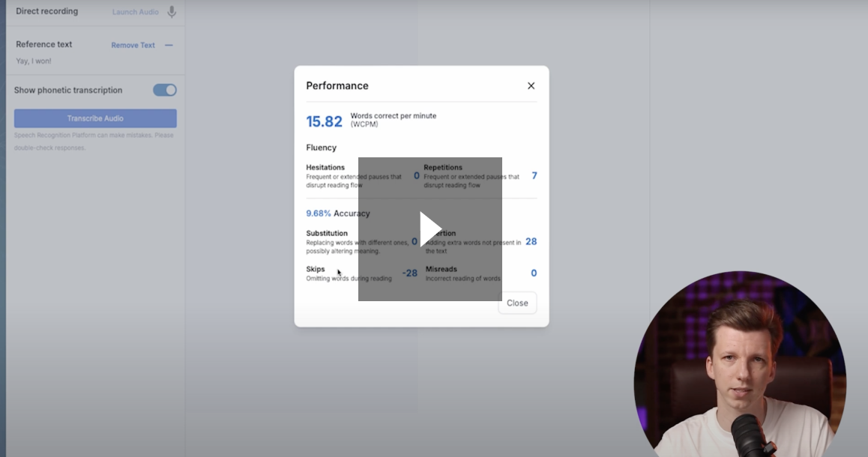Click Remove Text in the Reference text section

132,45
